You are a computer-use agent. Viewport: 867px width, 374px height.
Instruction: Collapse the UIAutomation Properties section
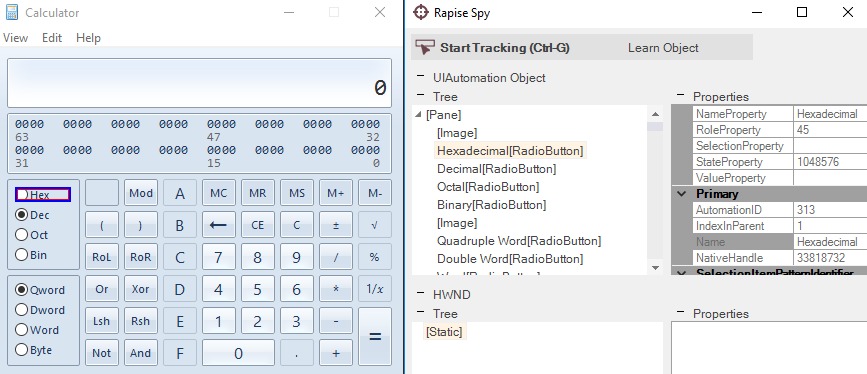681,96
